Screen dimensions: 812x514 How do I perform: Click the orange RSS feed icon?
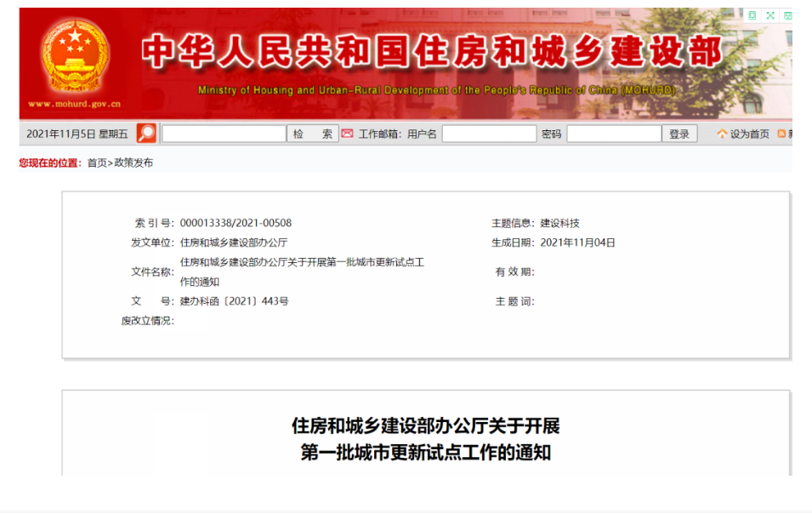tap(781, 134)
